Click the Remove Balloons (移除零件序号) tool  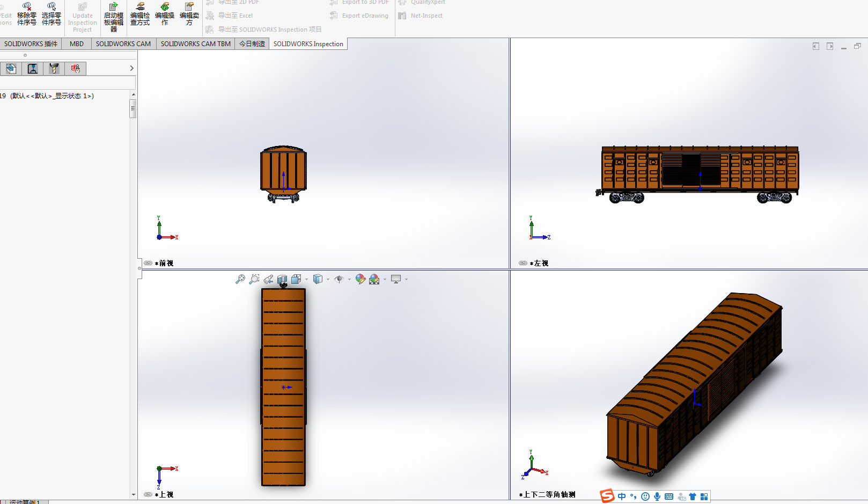27,14
